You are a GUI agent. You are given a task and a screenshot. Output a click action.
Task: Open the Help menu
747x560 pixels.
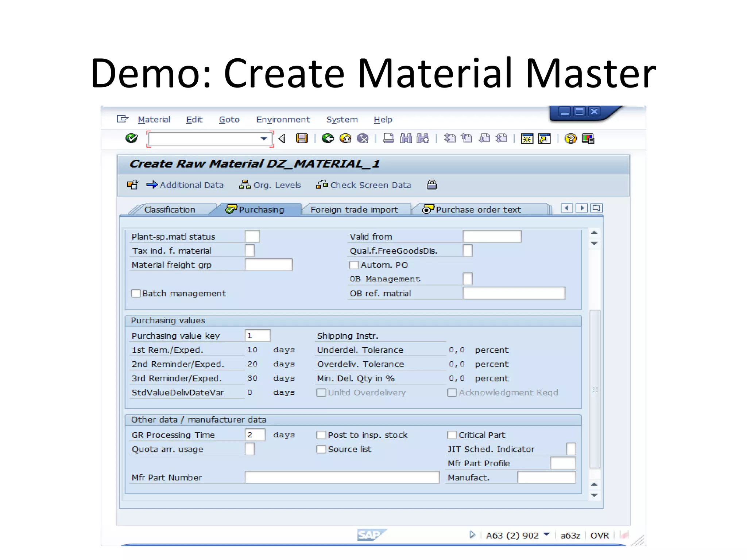(383, 120)
